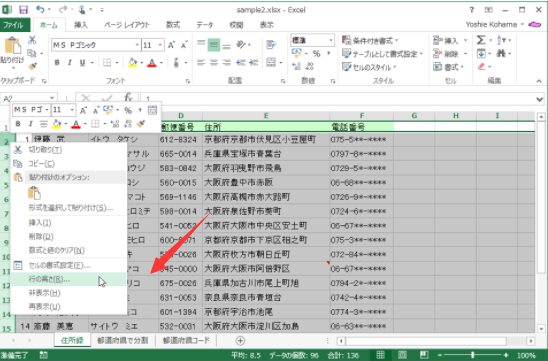Open the number format dropdown

pos(330,41)
